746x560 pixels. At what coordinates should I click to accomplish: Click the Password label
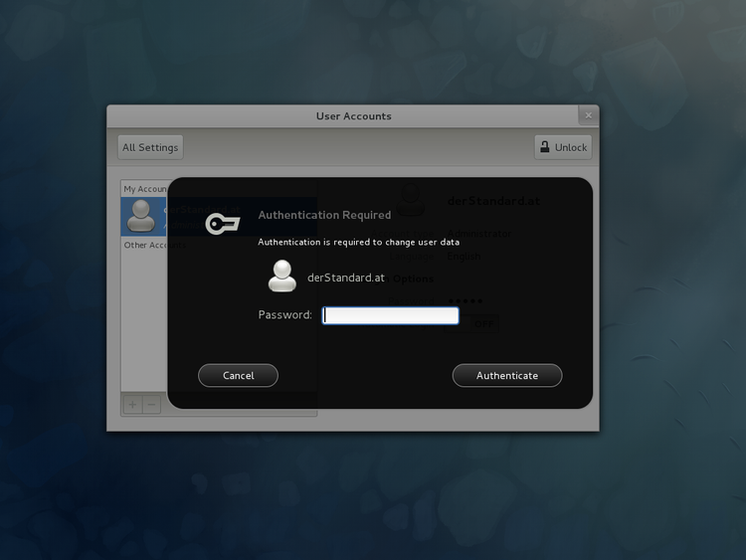point(284,315)
